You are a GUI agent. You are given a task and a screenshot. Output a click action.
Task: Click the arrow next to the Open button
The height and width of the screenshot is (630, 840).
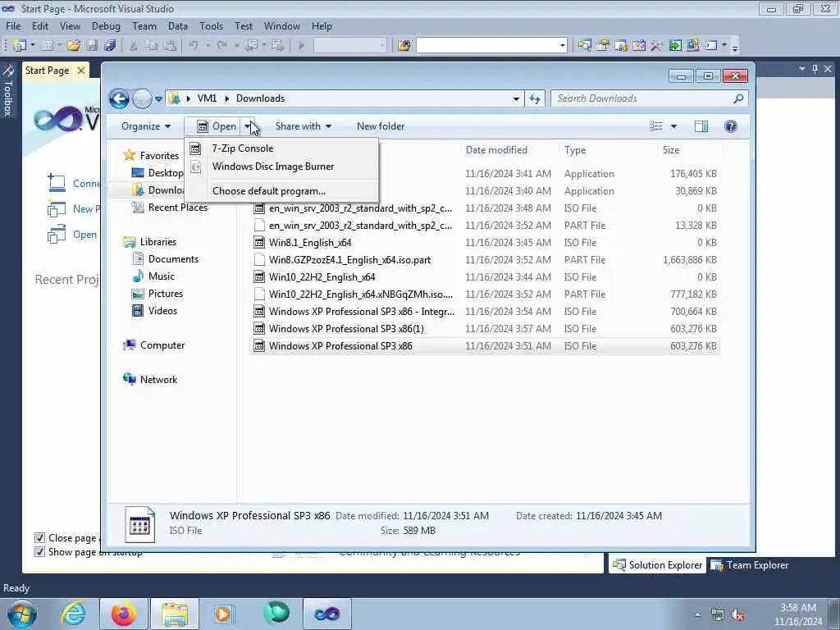coord(248,126)
